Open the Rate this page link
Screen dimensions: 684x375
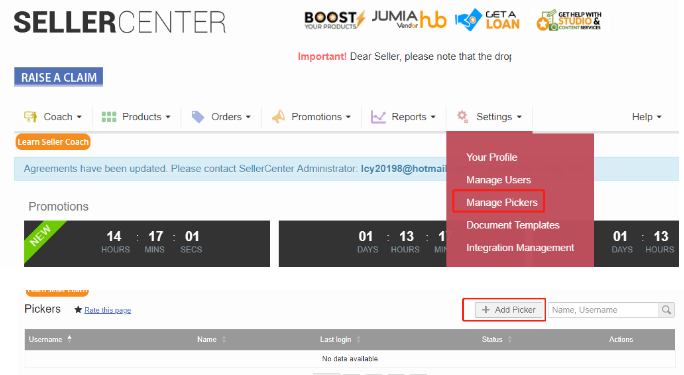pyautogui.click(x=108, y=310)
